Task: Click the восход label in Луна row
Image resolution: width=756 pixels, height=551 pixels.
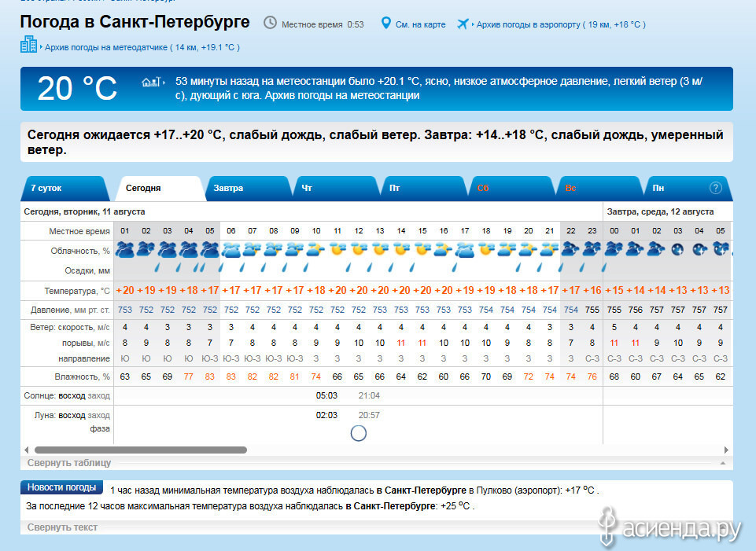Action: click(x=72, y=415)
